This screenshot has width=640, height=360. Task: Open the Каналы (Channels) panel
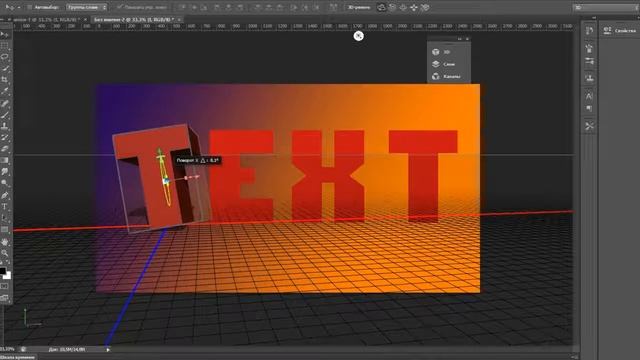(446, 76)
